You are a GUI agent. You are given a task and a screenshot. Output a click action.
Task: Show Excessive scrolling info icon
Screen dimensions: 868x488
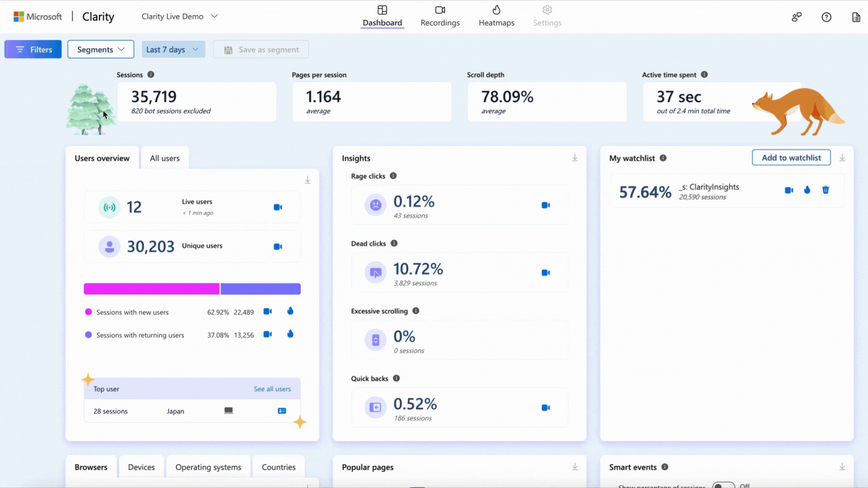415,311
